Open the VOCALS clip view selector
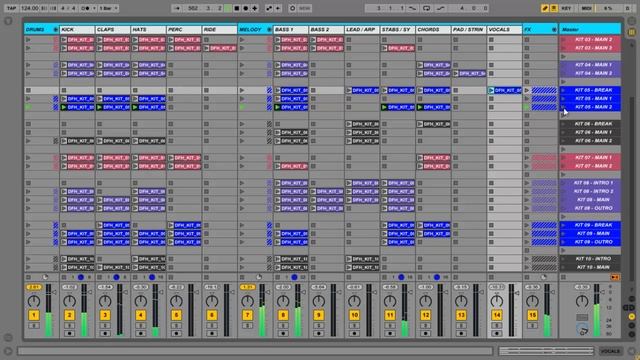The width and height of the screenshot is (640, 360). tap(610, 351)
